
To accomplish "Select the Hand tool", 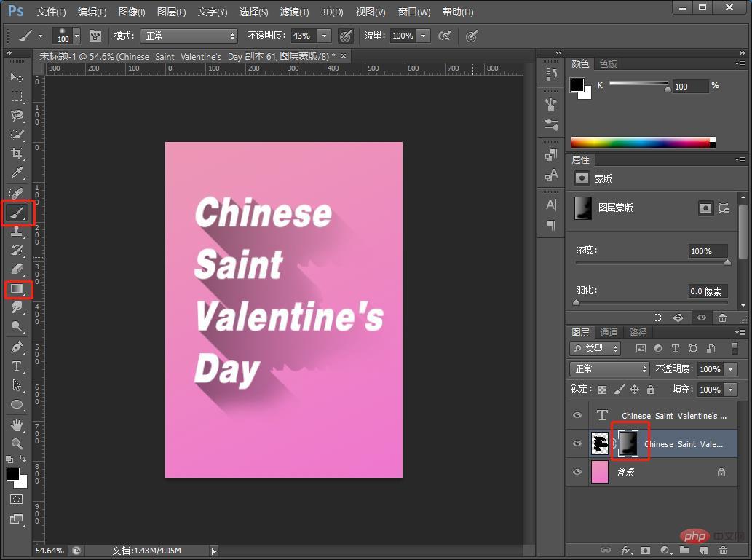I will pyautogui.click(x=17, y=425).
